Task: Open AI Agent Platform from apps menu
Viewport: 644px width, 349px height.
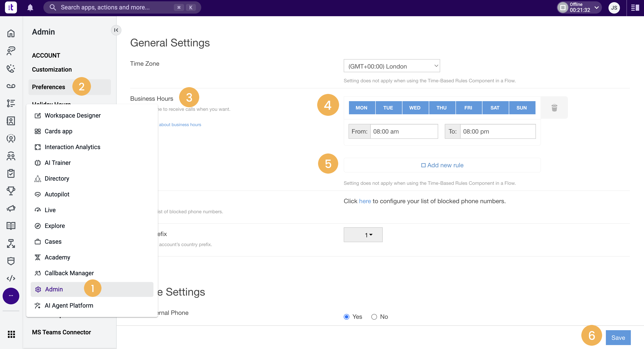Action: (x=92, y=306)
